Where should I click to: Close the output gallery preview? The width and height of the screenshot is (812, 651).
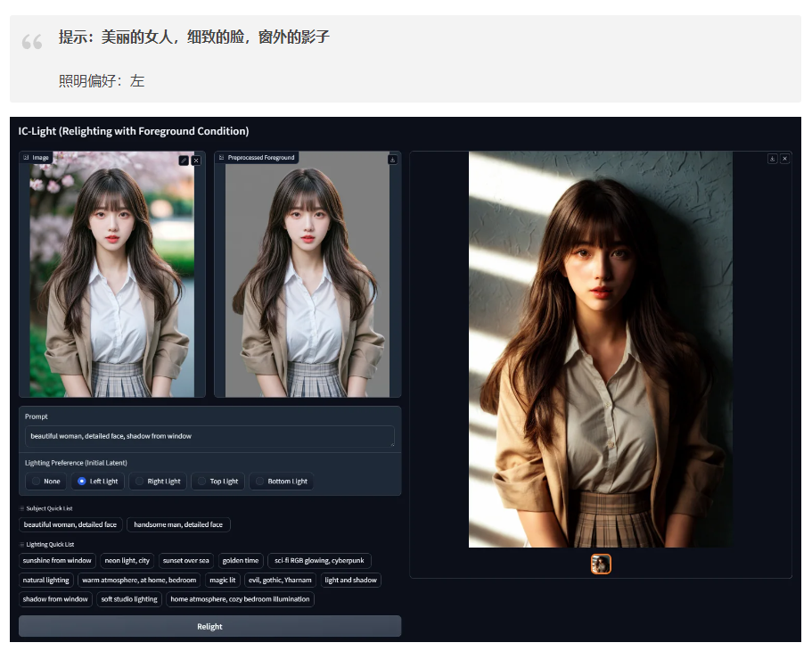point(784,159)
